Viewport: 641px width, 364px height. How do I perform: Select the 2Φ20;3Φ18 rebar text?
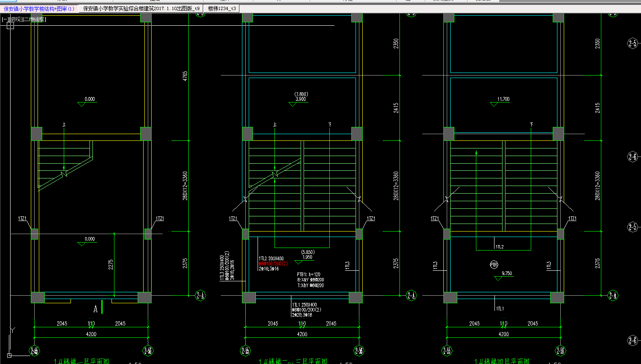pos(302,315)
